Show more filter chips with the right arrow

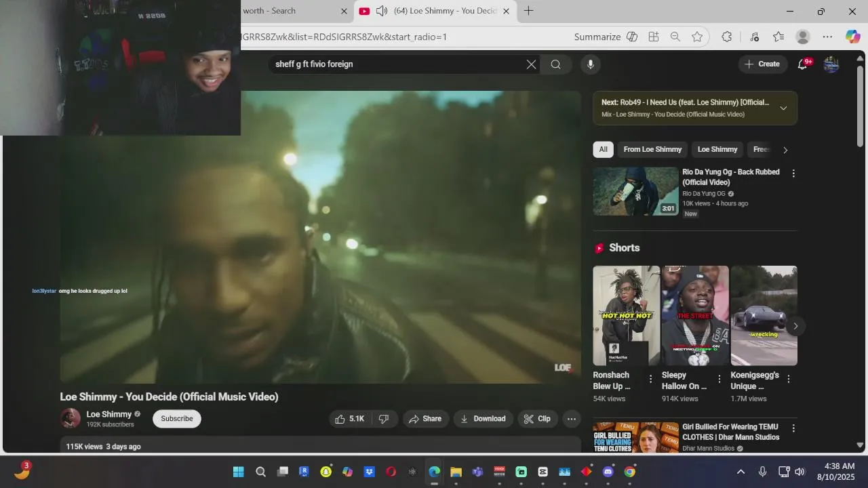[785, 150]
